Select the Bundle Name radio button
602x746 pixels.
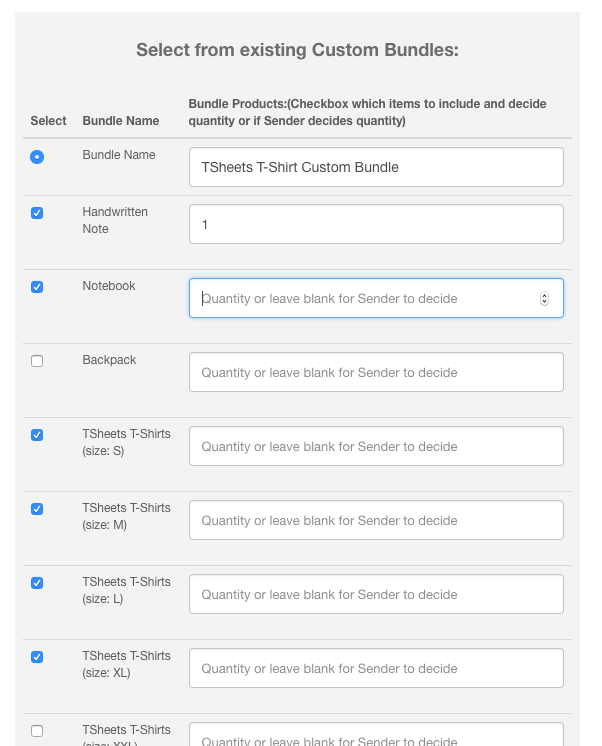click(37, 157)
